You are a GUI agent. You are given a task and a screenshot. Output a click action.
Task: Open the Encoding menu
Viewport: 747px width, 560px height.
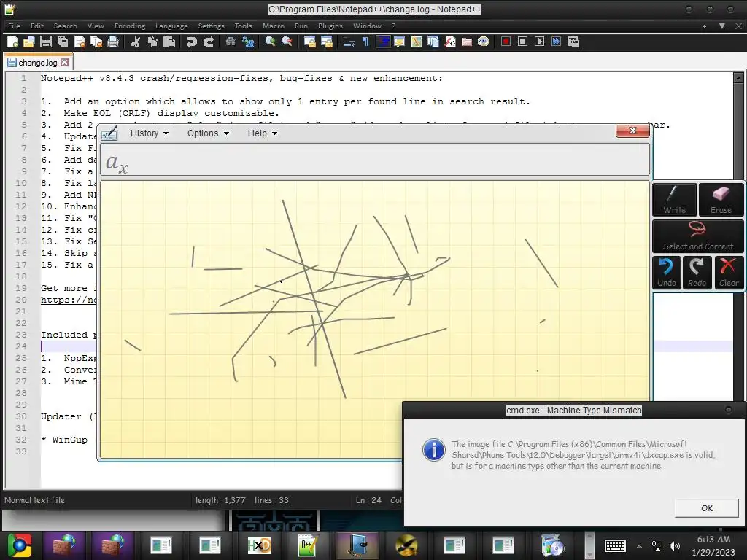pos(130,26)
